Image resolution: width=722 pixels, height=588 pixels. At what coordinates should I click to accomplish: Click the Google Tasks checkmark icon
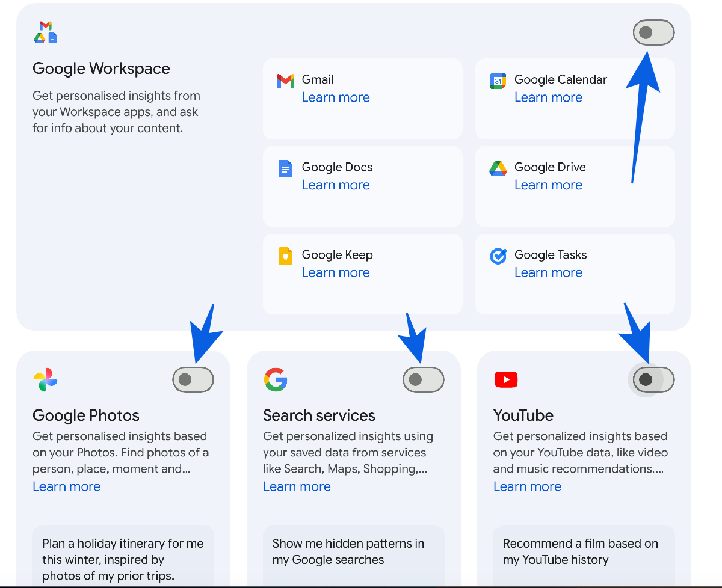(x=498, y=256)
